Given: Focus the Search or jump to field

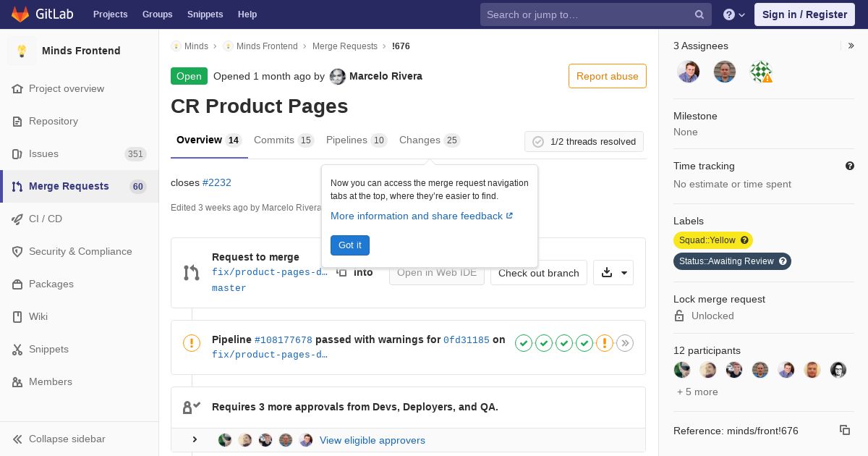Looking at the screenshot, I should 586,14.
